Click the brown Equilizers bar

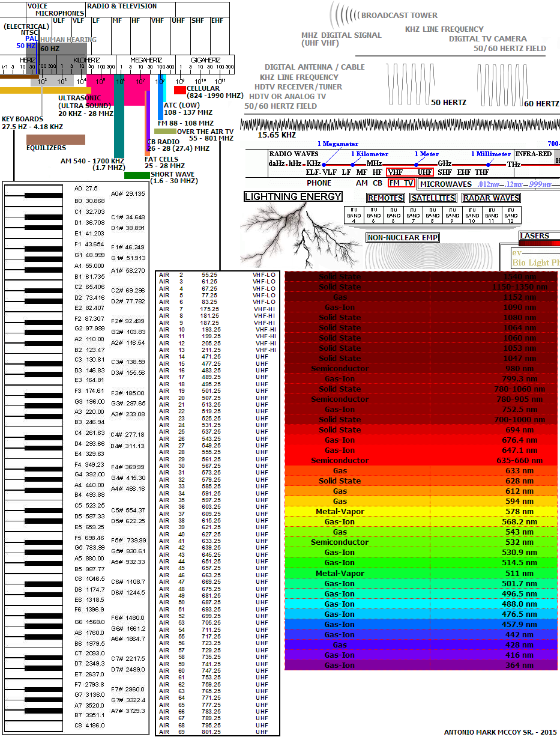coord(55,139)
